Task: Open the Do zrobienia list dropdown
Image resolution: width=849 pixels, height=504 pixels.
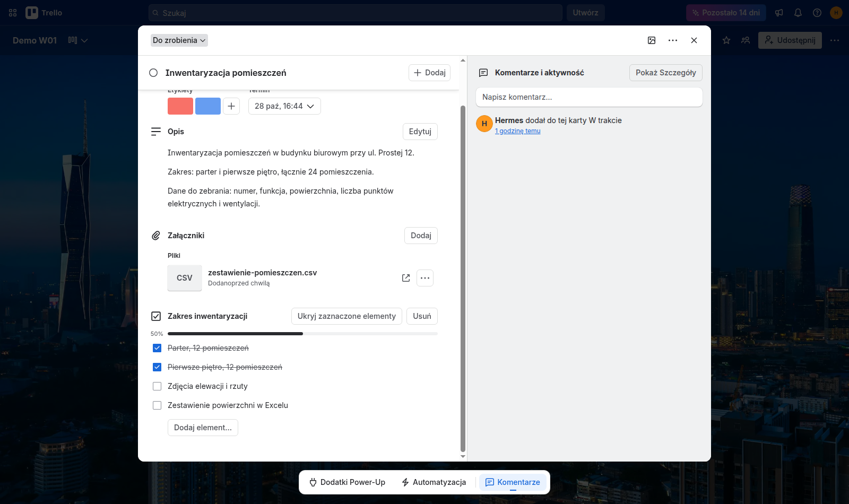Action: pyautogui.click(x=179, y=40)
